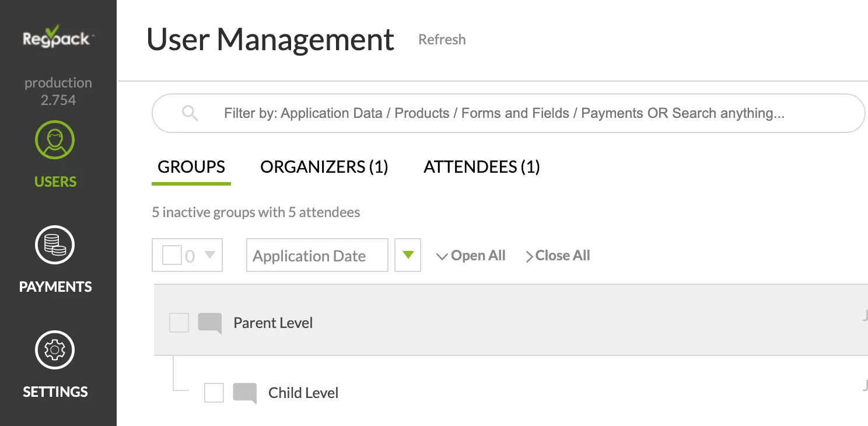Check the Parent Level checkbox
Screen dimensions: 868x426
(x=179, y=323)
